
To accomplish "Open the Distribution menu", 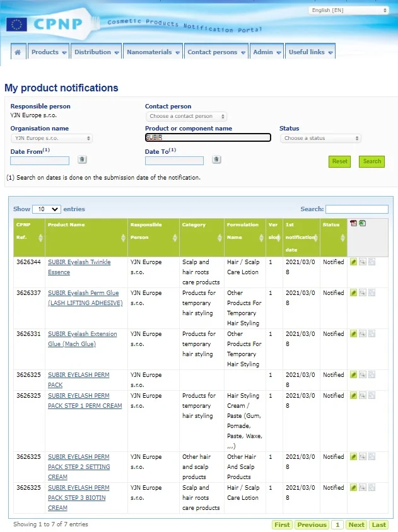I will click(97, 52).
